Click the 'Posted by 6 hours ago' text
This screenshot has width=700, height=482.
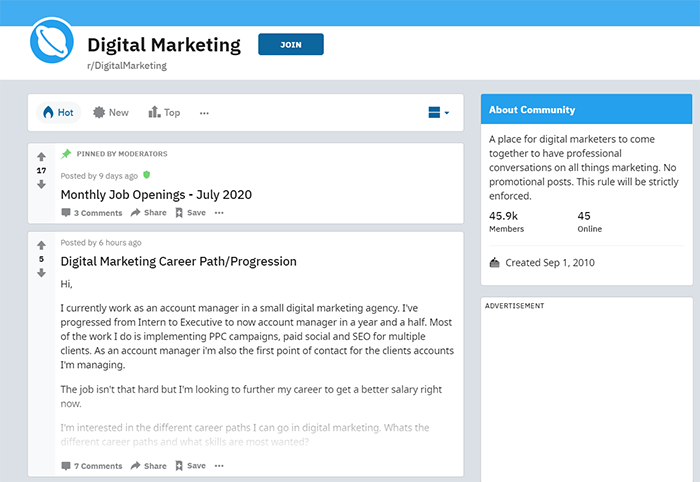(x=101, y=243)
